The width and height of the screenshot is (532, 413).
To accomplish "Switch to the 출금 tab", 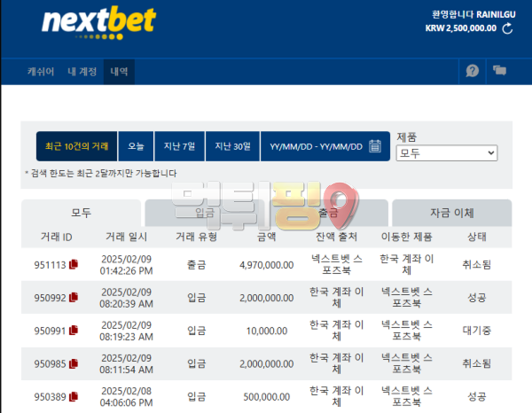I will [328, 213].
